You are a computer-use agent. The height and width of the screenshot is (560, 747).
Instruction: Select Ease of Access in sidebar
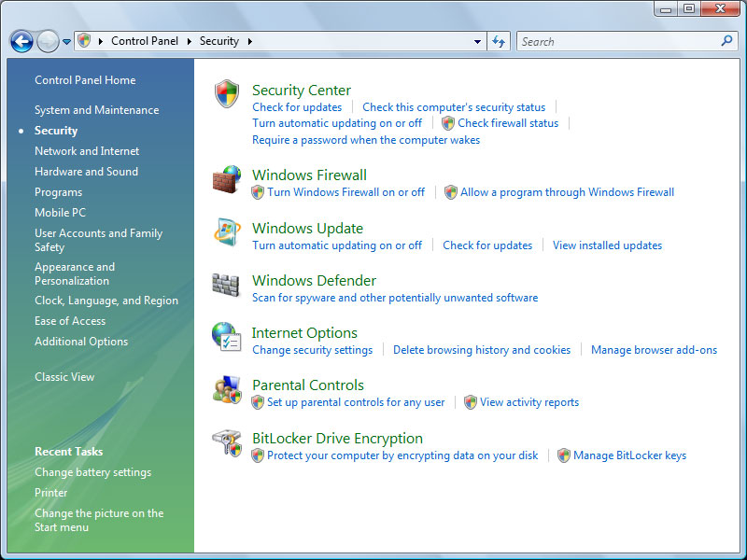[70, 321]
